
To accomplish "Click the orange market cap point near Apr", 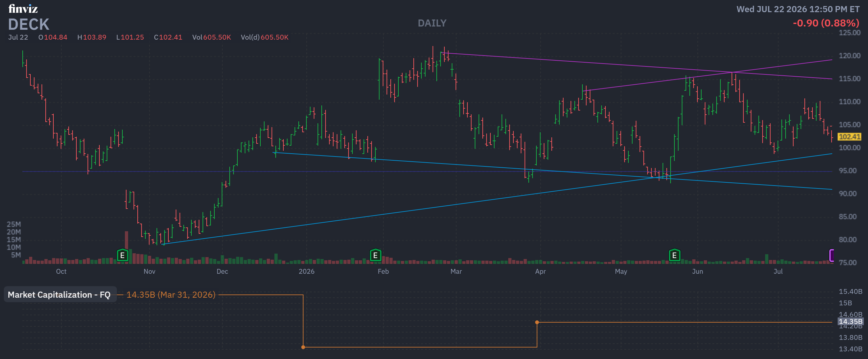I will [537, 322].
